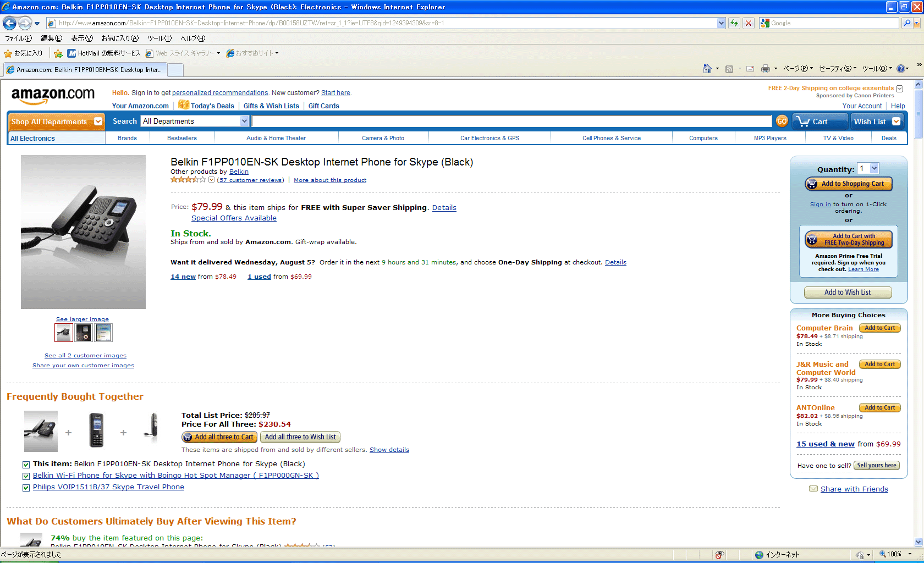Click the Print icon in command bar
The width and height of the screenshot is (924, 563).
[766, 69]
